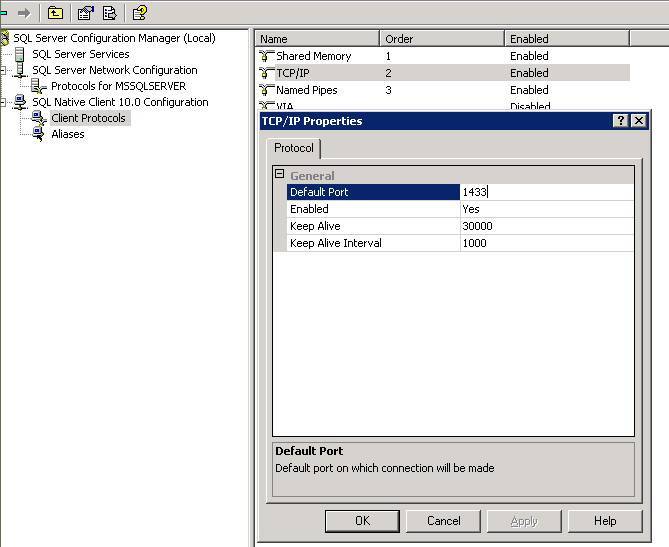Switch to the Protocol tab
The width and height of the screenshot is (669, 547).
(x=294, y=148)
